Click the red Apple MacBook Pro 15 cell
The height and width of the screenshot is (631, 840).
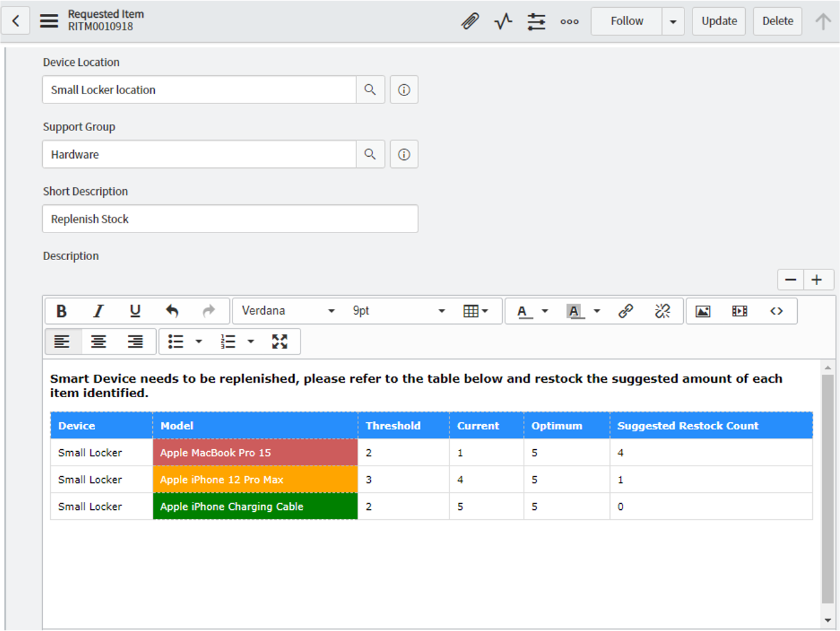[255, 453]
